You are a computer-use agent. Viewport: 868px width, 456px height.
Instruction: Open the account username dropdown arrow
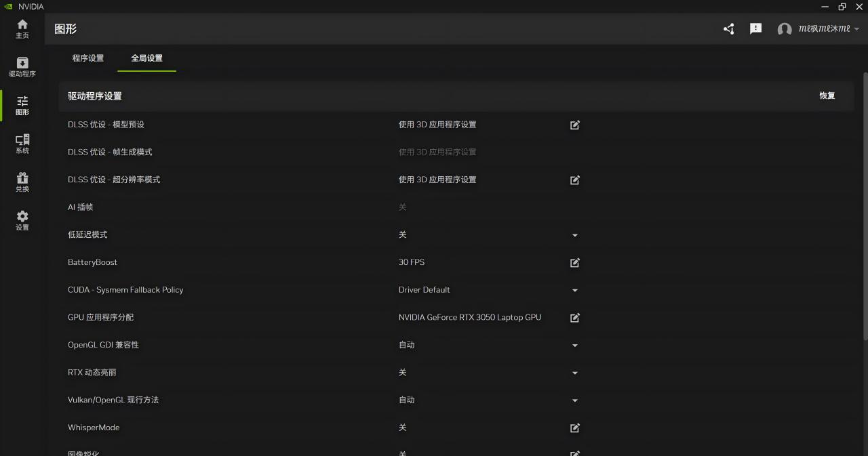pyautogui.click(x=856, y=29)
